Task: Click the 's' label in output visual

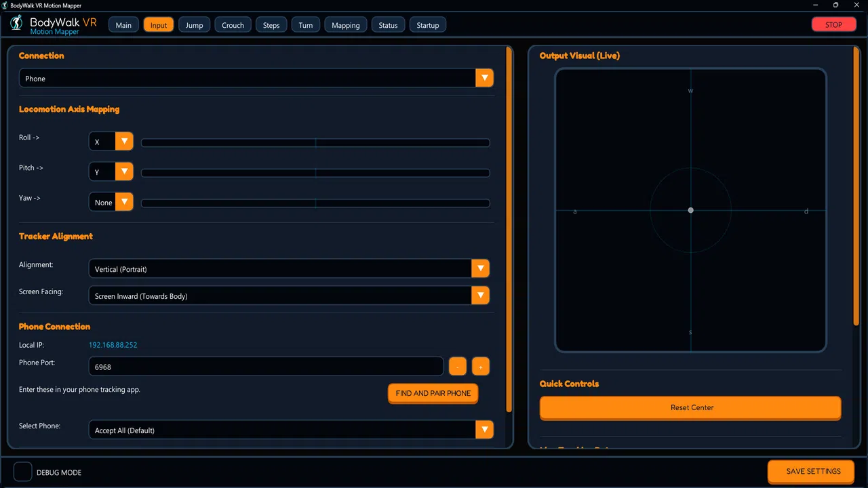Action: pyautogui.click(x=690, y=332)
